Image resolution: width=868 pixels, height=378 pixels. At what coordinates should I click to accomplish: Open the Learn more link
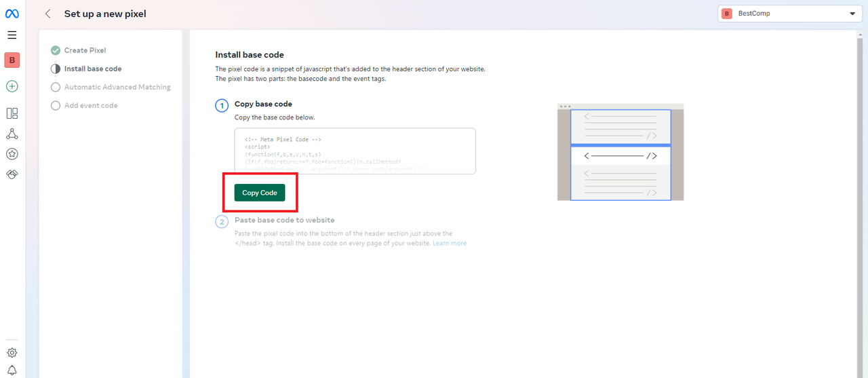pos(450,243)
